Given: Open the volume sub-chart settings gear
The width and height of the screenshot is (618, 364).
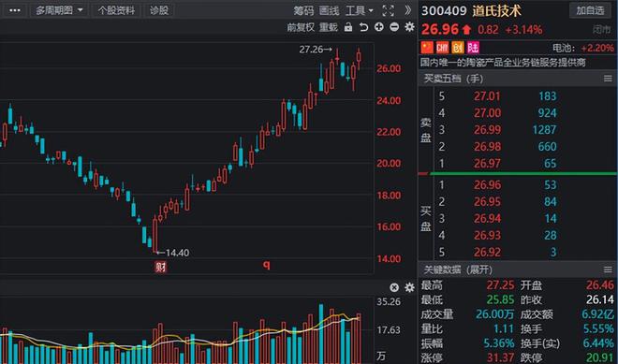Looking at the screenshot, I should [409, 287].
